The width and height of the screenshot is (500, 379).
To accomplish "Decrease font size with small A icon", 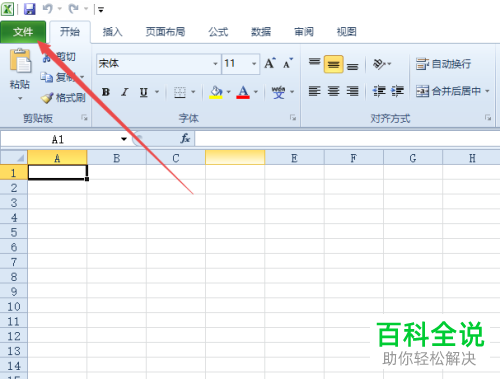I will [287, 63].
